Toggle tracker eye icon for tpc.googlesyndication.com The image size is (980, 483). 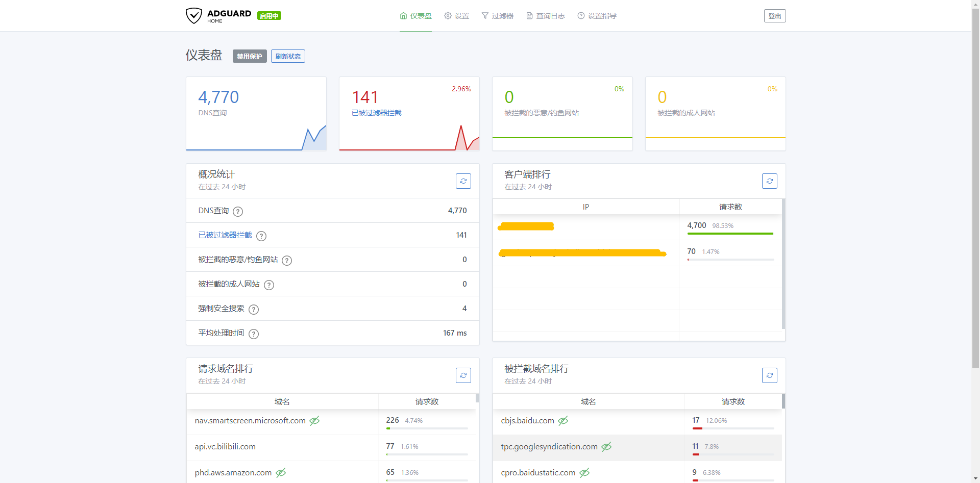(606, 447)
